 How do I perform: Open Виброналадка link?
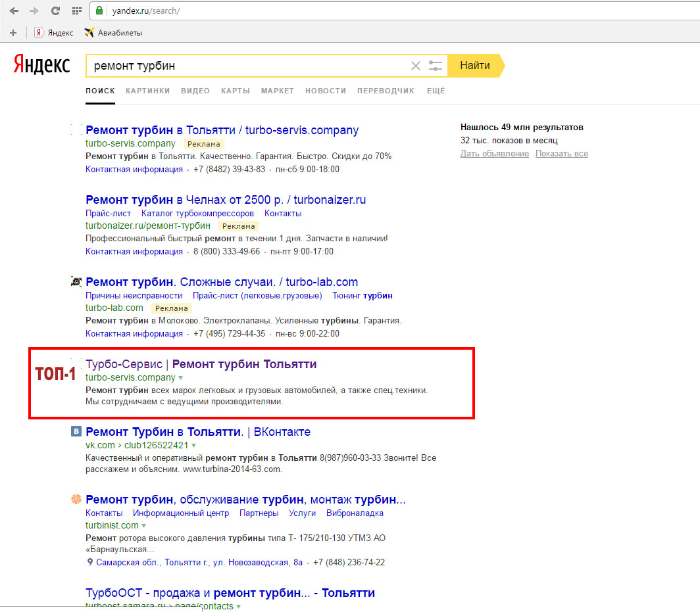[355, 513]
